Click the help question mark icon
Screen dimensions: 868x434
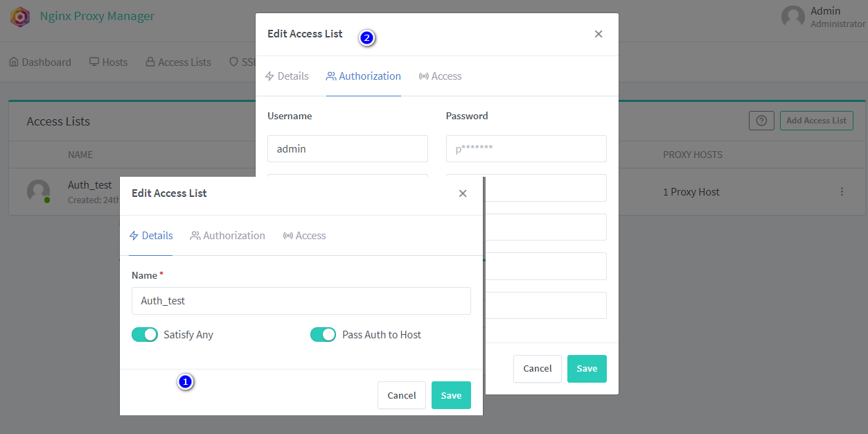[x=761, y=121]
